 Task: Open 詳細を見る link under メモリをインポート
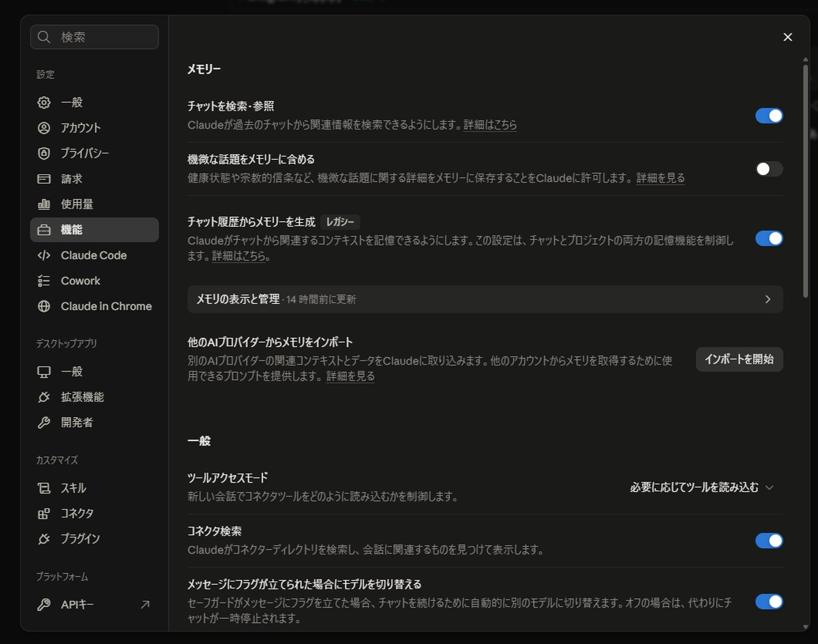coord(350,376)
